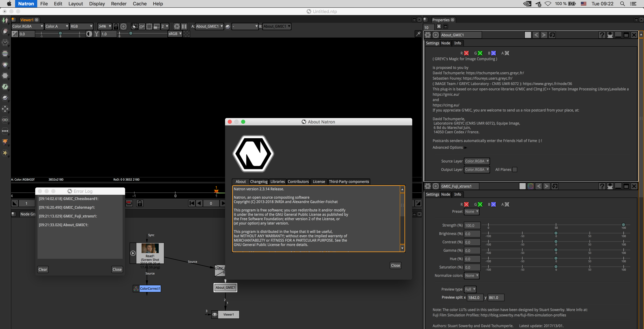Click the clear all panels X icon in Properties
The height and width of the screenshot is (329, 644).
click(439, 26)
